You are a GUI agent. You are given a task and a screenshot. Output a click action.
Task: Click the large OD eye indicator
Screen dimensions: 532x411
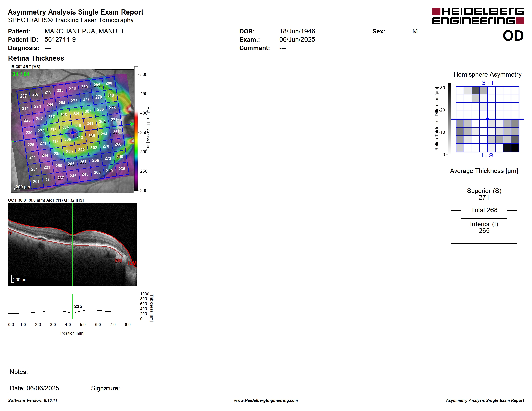click(x=513, y=36)
